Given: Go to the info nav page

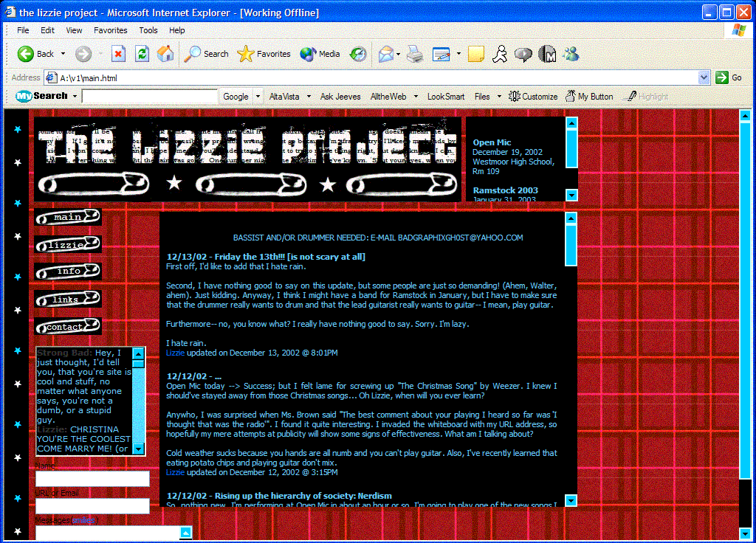Looking at the screenshot, I should (x=68, y=271).
